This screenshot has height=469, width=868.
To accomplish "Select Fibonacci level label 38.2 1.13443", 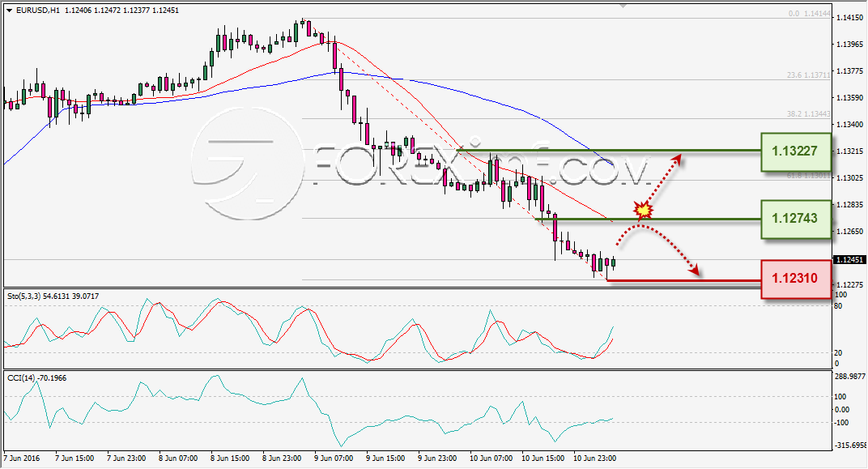I will click(x=809, y=114).
